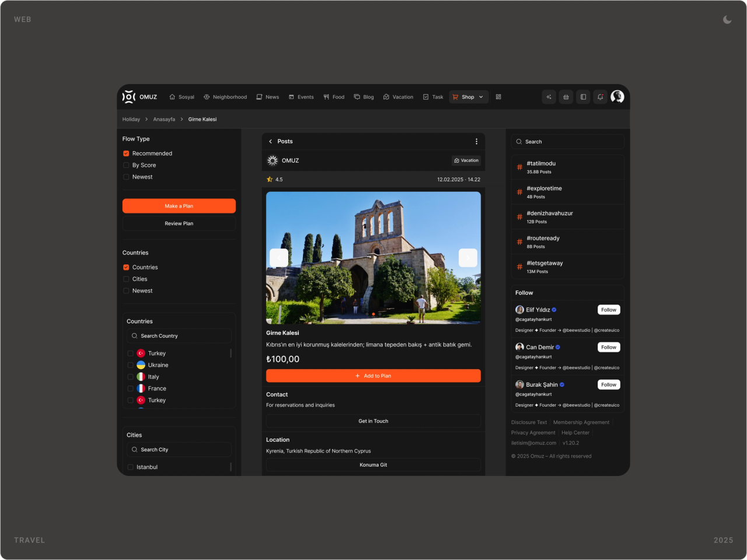
Task: Toggle the sidebar panel layout icon
Action: [583, 97]
